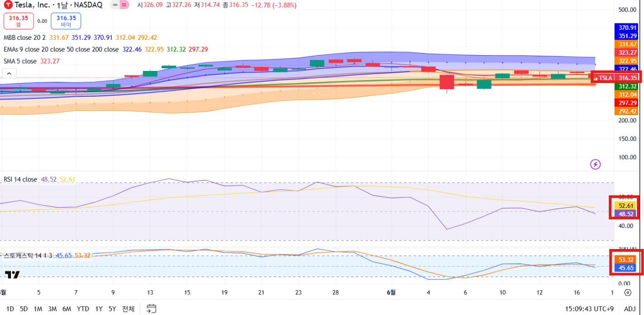Switch to the 5Y time range
Viewport: 644px width, 315px height.
112,309
